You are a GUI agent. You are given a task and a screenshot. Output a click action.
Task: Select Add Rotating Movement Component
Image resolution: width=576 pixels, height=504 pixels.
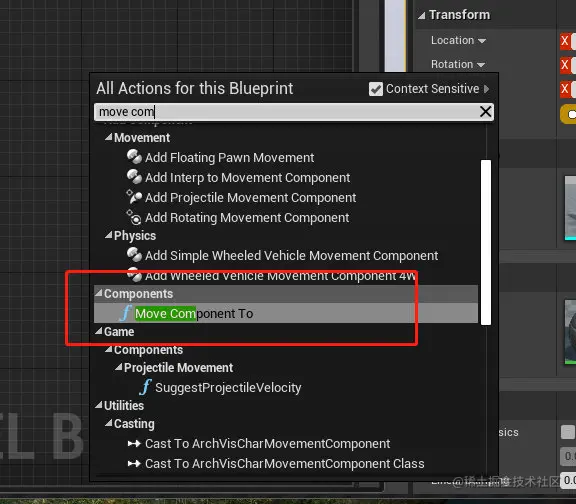[x=247, y=218]
